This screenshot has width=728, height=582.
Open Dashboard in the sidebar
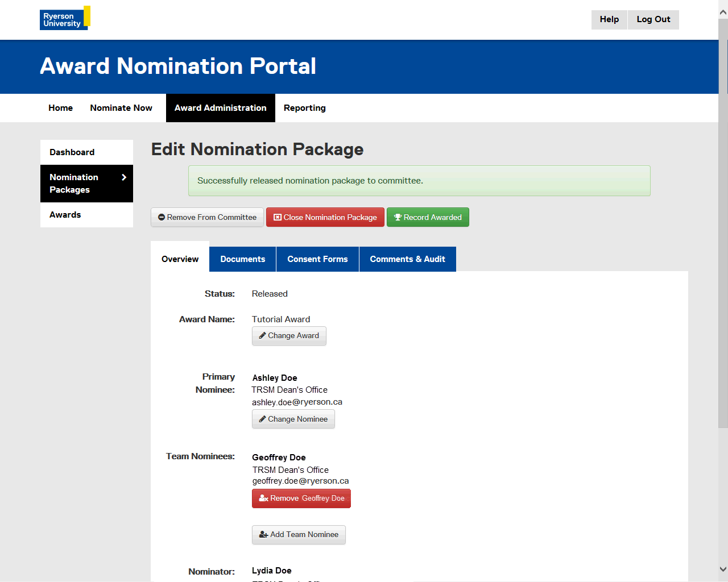point(72,152)
